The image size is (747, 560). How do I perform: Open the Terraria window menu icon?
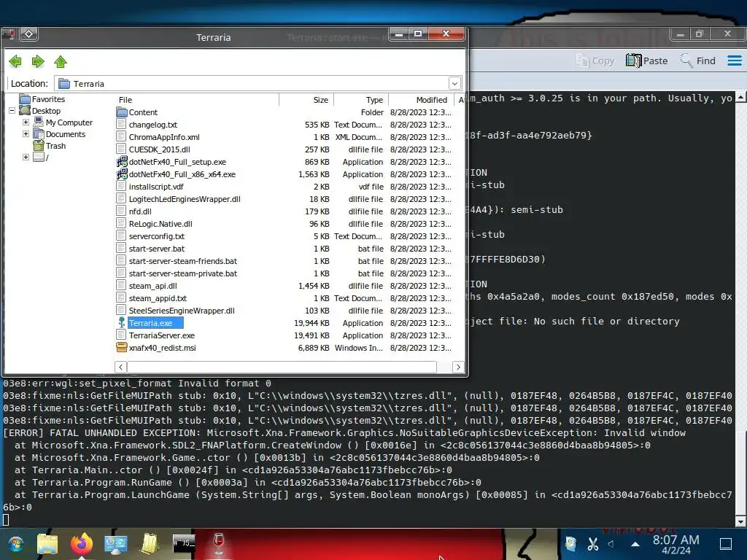point(28,34)
